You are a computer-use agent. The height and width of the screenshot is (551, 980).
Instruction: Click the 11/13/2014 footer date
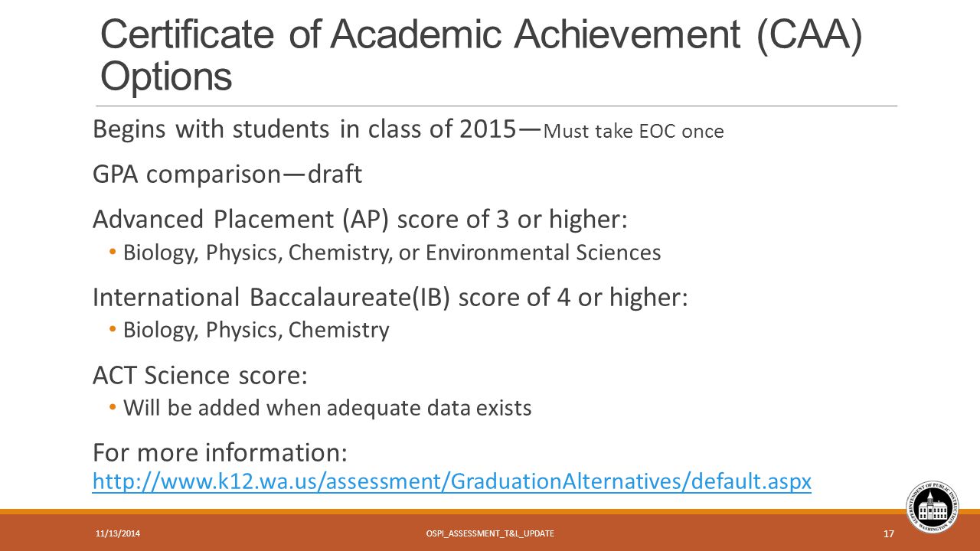click(112, 533)
